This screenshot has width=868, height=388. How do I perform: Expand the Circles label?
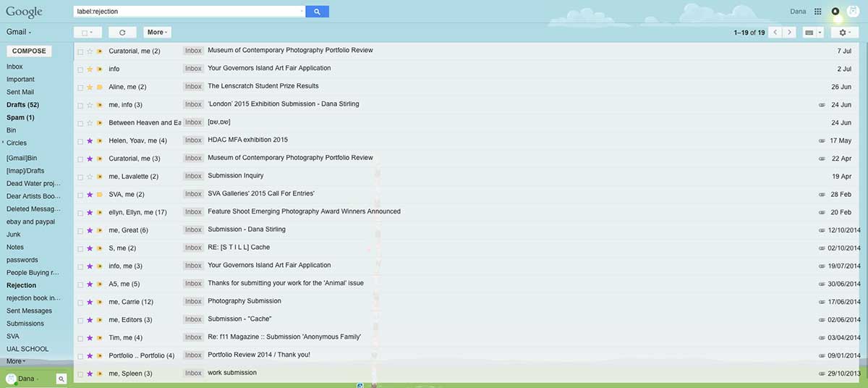pyautogui.click(x=3, y=143)
